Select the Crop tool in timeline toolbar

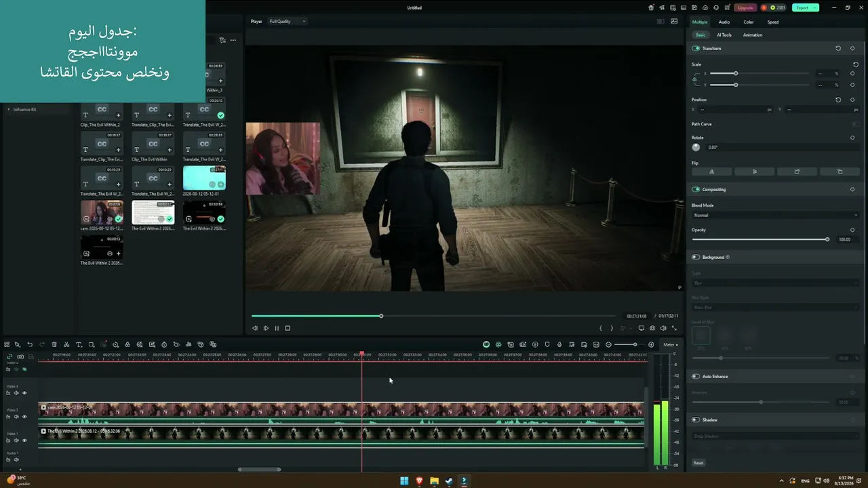(91, 345)
